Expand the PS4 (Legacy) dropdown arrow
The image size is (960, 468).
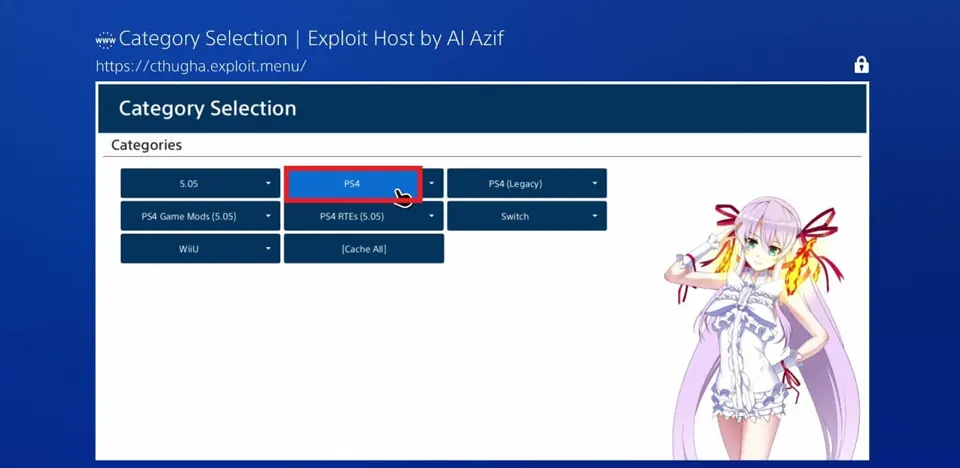pos(594,183)
